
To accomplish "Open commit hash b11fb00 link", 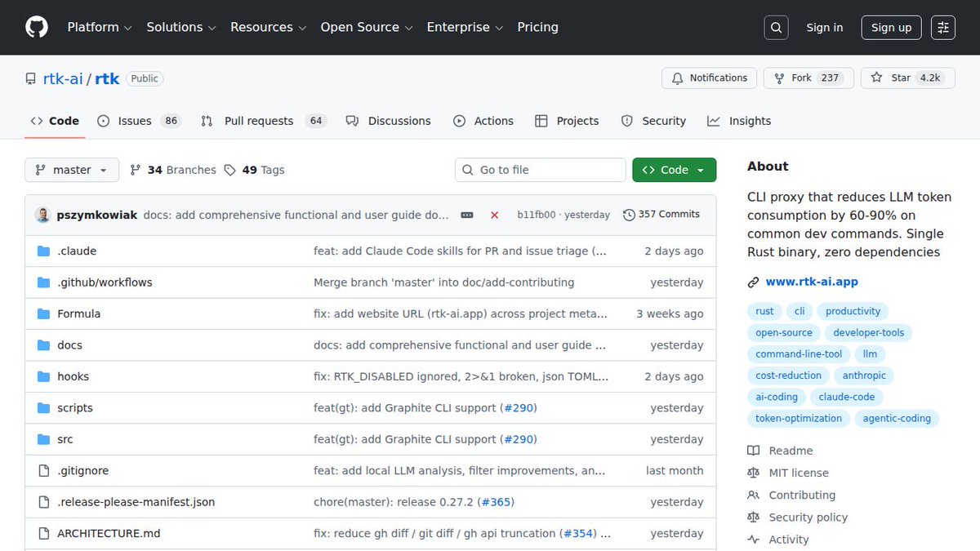I will click(x=537, y=215).
